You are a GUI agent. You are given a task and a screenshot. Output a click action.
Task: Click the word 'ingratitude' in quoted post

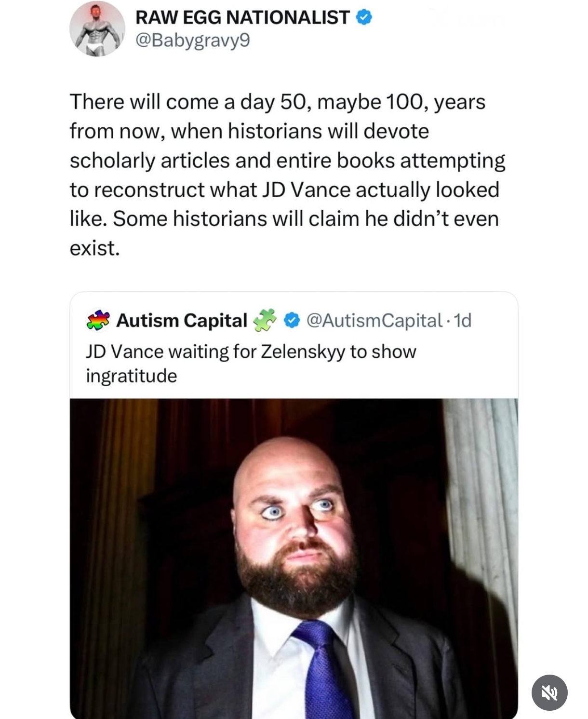(x=131, y=376)
